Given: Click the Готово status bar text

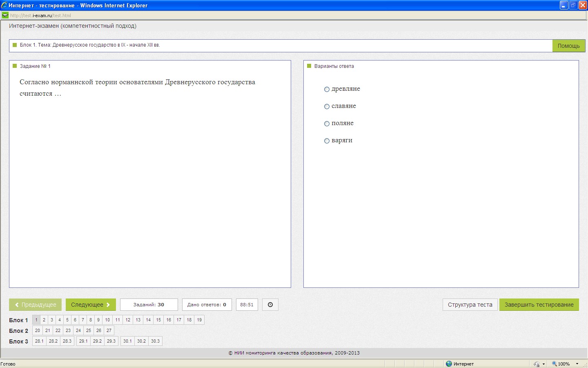Looking at the screenshot, I should coord(8,364).
